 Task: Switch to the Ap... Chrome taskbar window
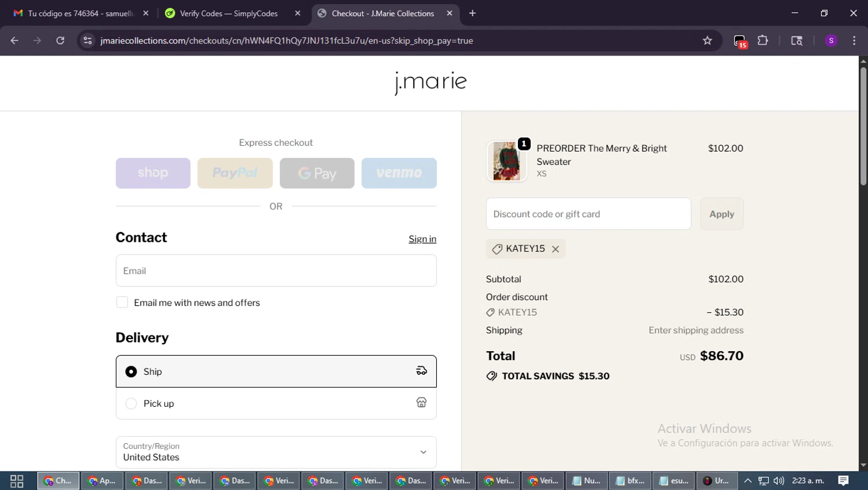[102, 481]
